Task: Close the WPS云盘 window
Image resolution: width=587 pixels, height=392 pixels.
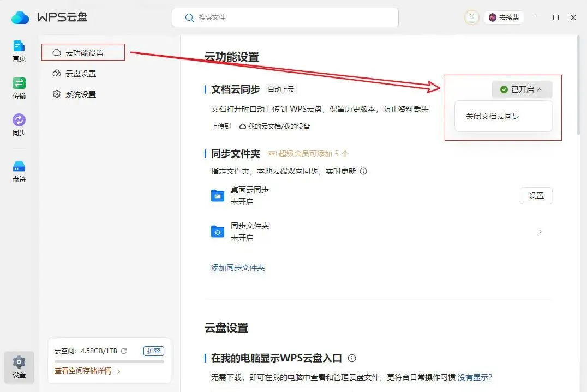Action: (x=573, y=17)
